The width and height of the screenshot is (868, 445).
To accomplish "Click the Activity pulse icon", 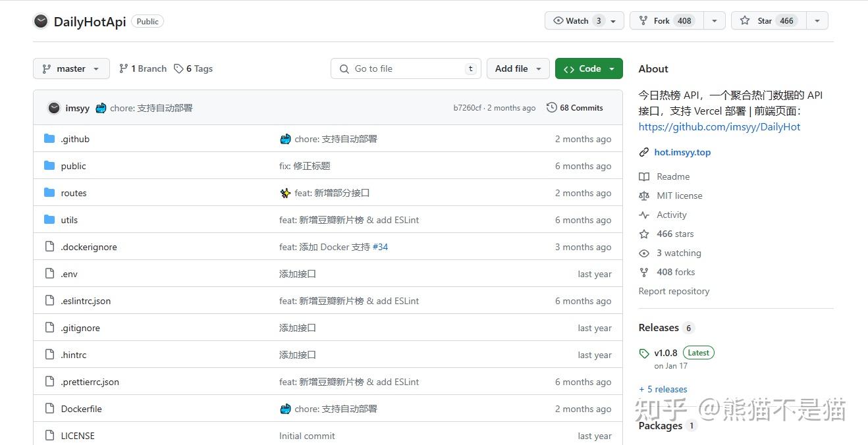I will coord(643,215).
